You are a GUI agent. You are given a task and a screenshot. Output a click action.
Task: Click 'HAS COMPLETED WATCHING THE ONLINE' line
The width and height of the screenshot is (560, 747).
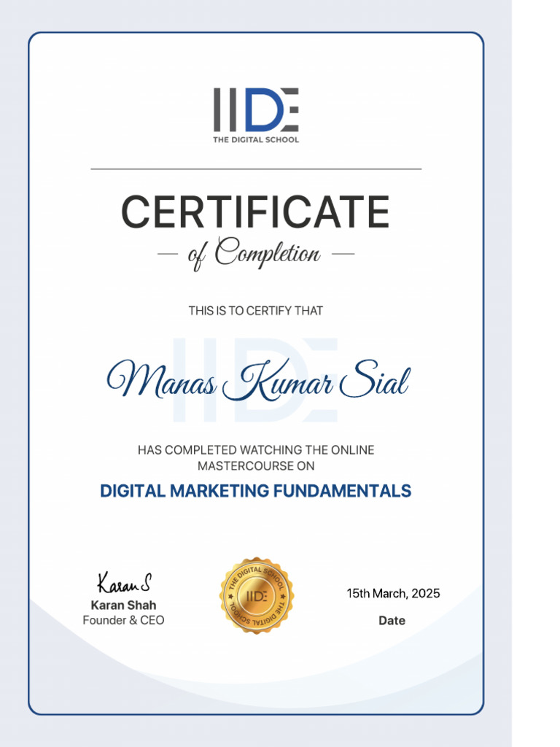pyautogui.click(x=256, y=449)
